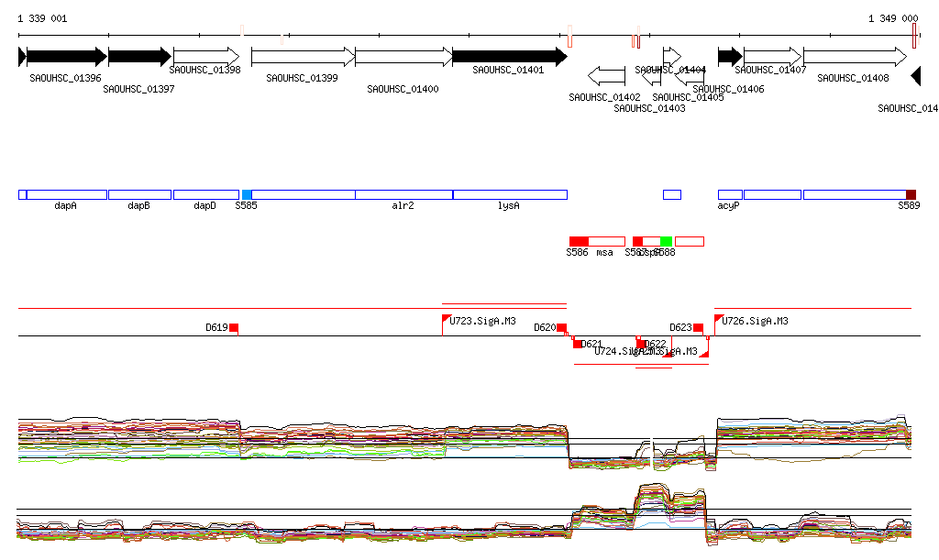The image size is (939, 560).
Task: Click the black left-pointing arrowhead at far right
Action: pos(916,76)
